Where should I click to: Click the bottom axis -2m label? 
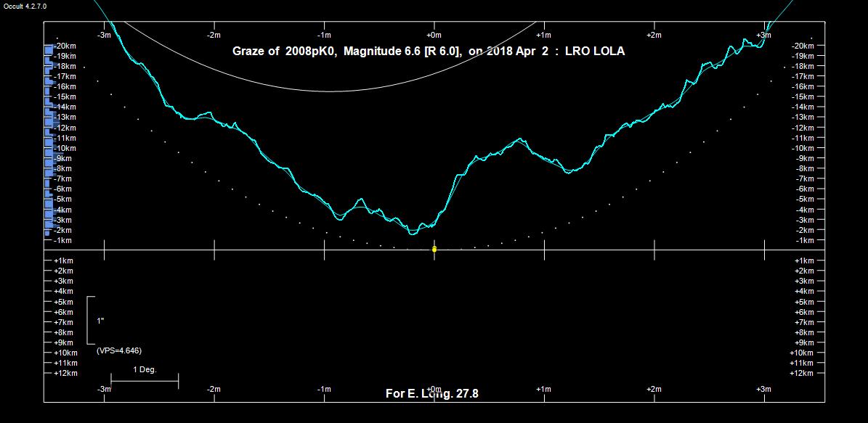(214, 389)
